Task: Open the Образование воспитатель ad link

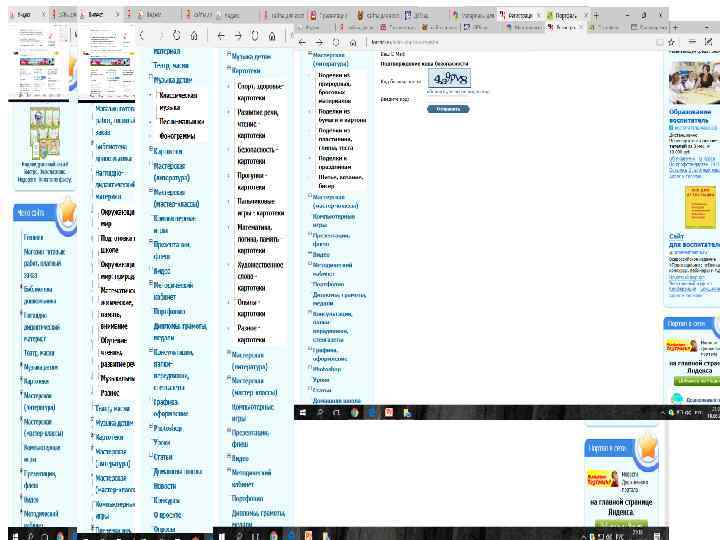Action: tap(690, 116)
